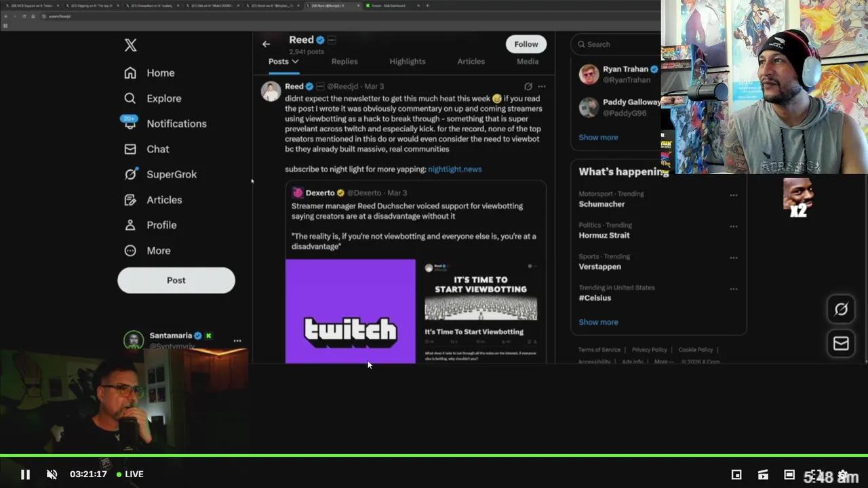Toggle theater mode icon in player bar
868x488 pixels.
pyautogui.click(x=789, y=474)
